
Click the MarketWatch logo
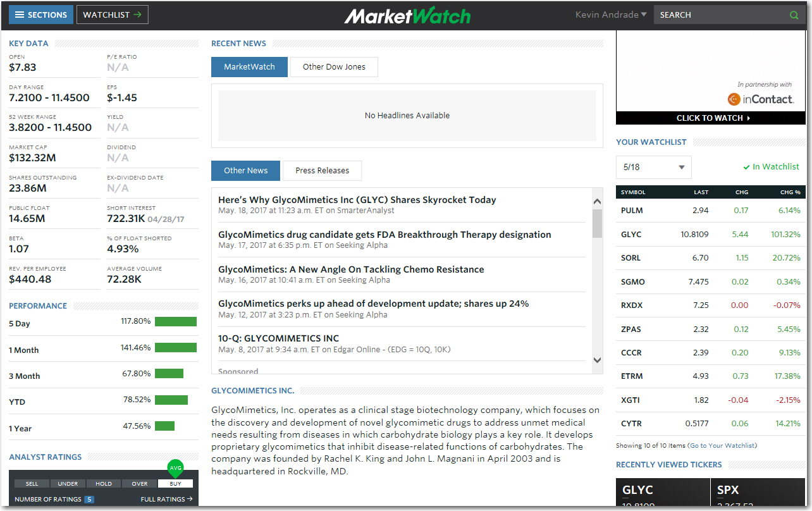coord(407,15)
